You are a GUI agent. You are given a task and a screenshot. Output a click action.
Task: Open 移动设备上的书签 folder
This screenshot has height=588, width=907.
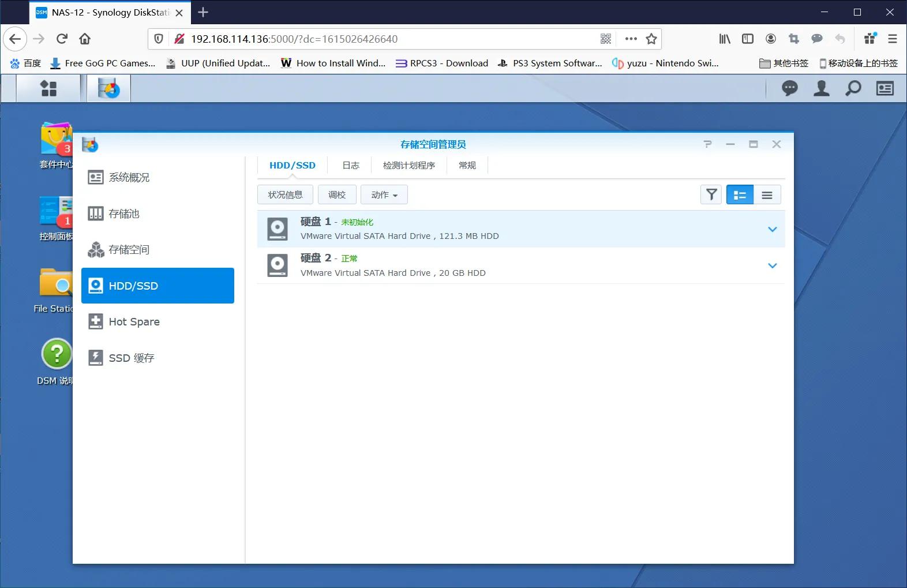tap(858, 63)
